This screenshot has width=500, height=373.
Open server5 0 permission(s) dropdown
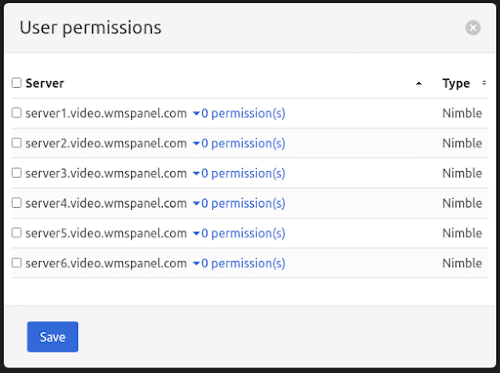pyautogui.click(x=239, y=233)
